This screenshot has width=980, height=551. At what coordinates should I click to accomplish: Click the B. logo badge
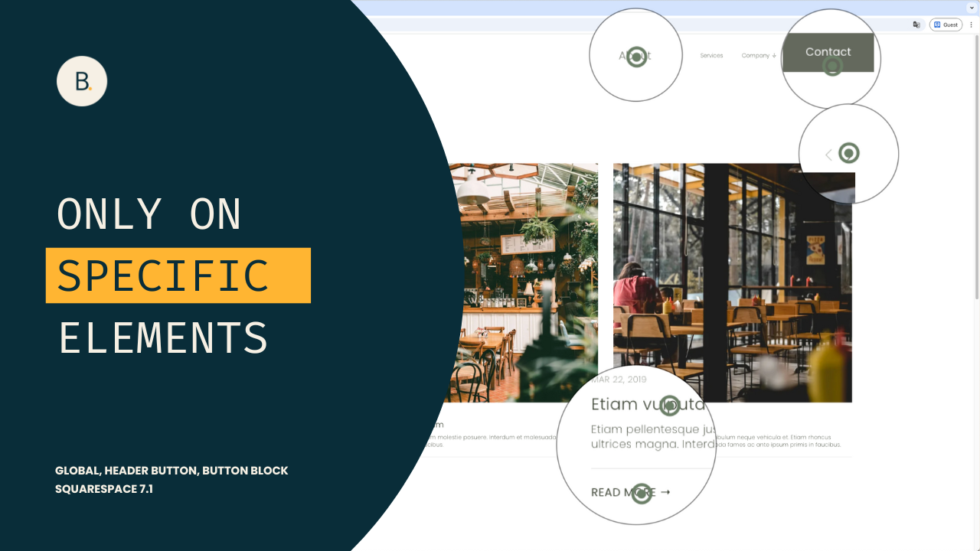point(82,81)
